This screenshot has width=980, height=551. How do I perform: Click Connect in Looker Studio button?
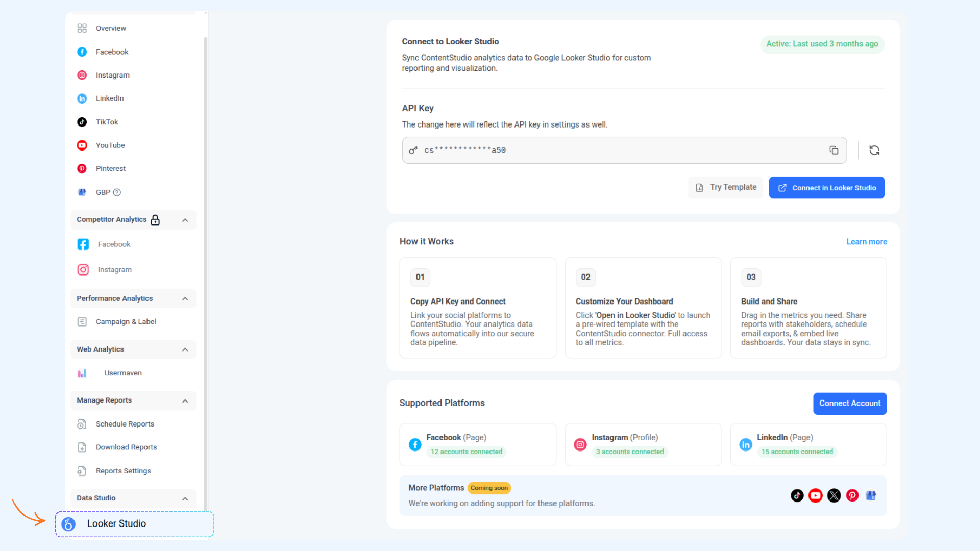pyautogui.click(x=826, y=188)
